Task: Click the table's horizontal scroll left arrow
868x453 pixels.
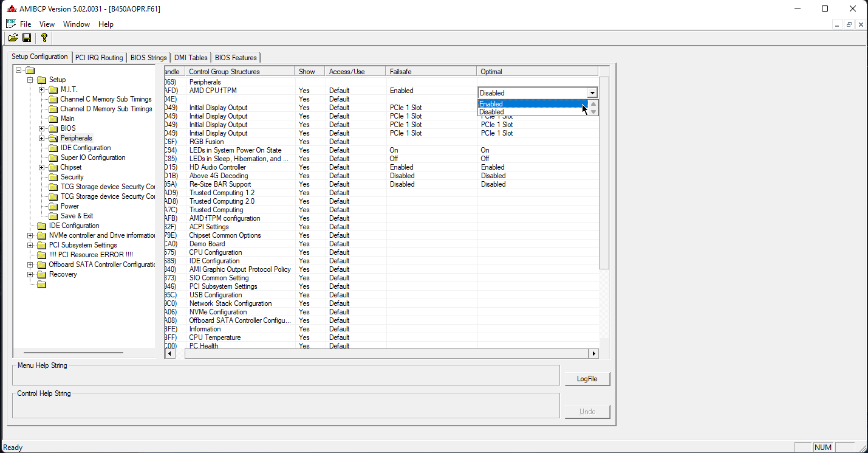Action: click(170, 353)
